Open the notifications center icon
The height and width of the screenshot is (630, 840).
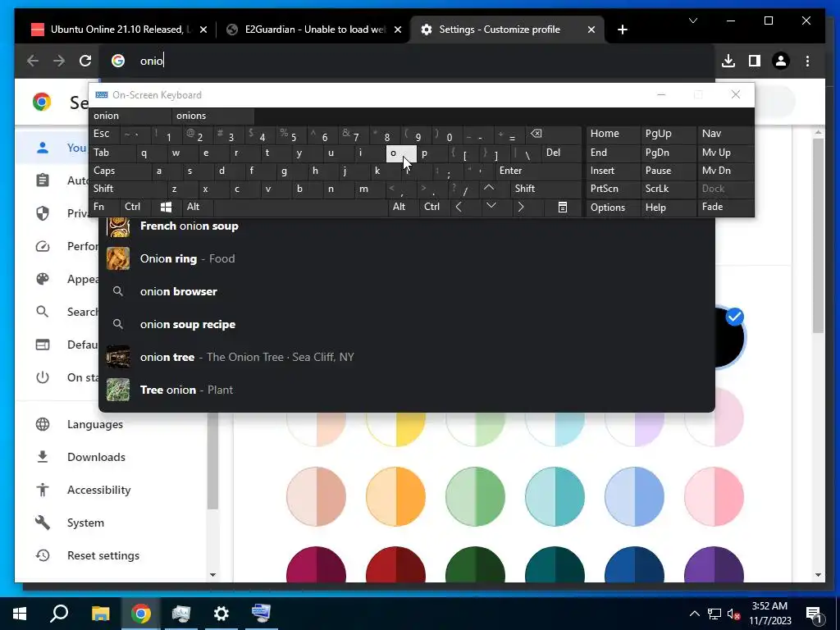click(814, 614)
